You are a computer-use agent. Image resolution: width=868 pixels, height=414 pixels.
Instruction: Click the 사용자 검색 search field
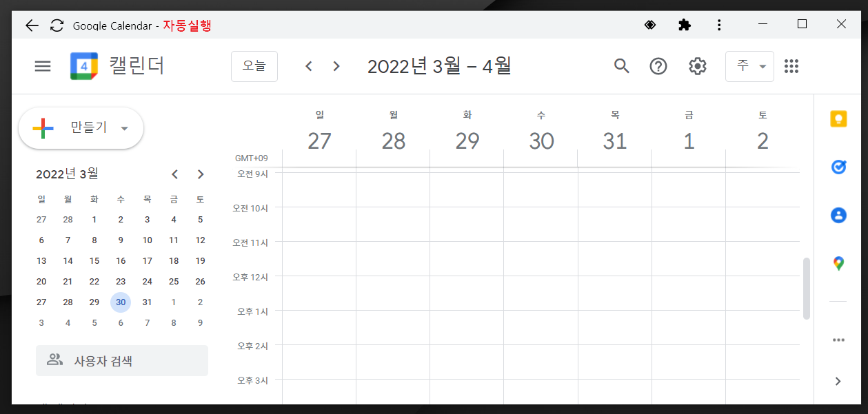coord(122,360)
